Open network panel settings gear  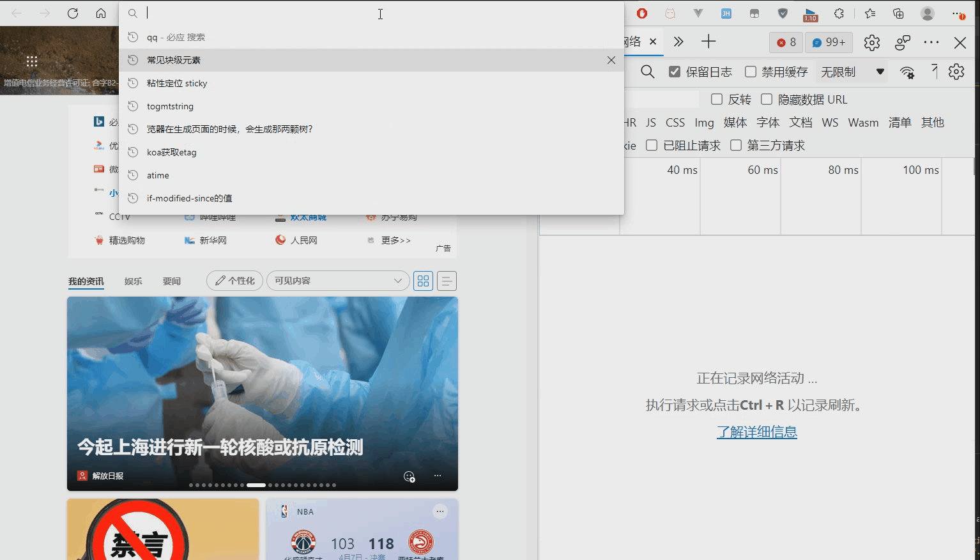956,72
